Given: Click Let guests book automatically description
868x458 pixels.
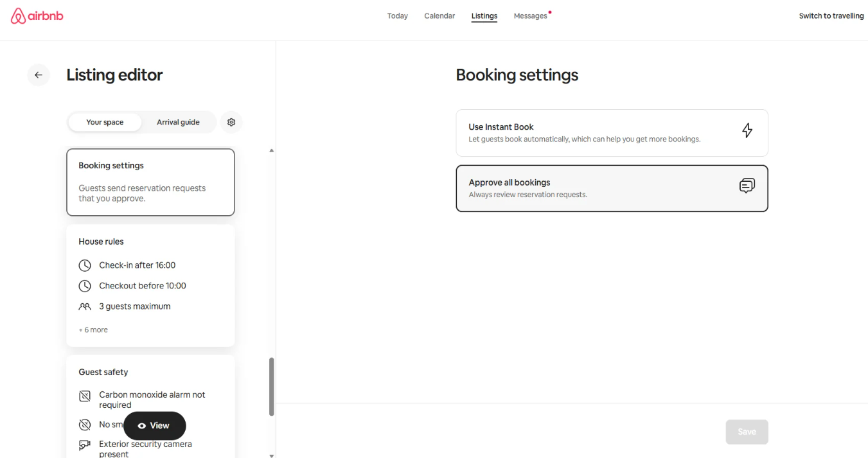Looking at the screenshot, I should [585, 139].
